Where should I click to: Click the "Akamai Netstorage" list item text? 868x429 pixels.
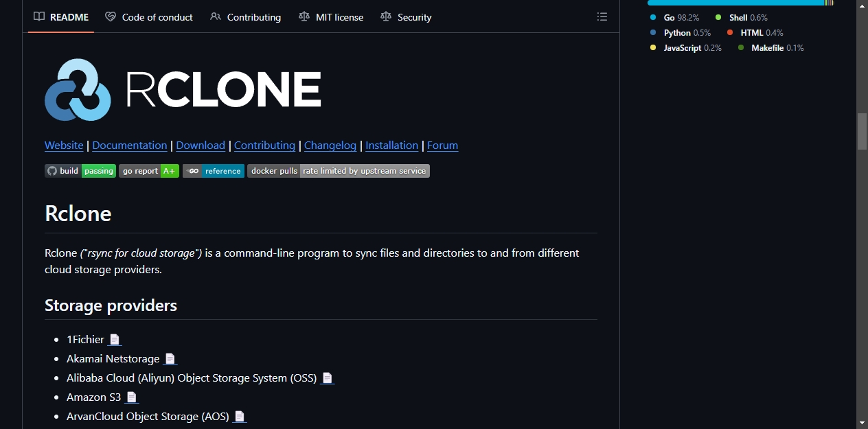tap(113, 359)
